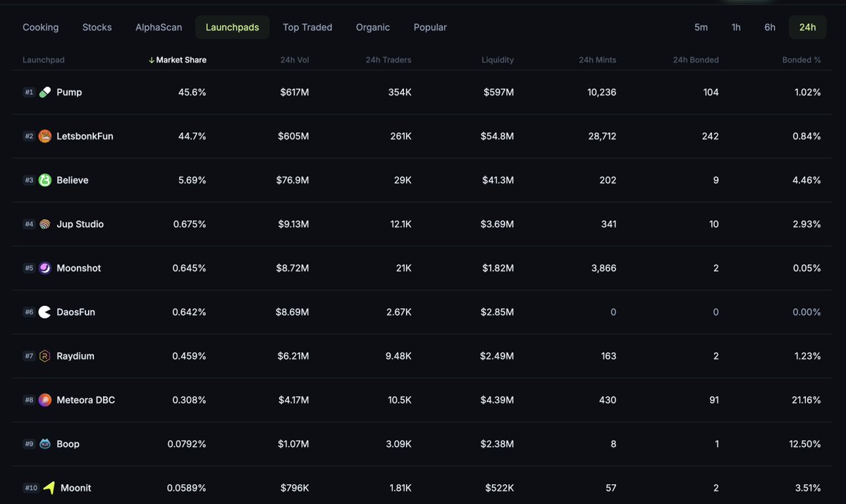Screen dimensions: 846x504
Task: Open the Believe launchpad name
Action: pos(73,180)
